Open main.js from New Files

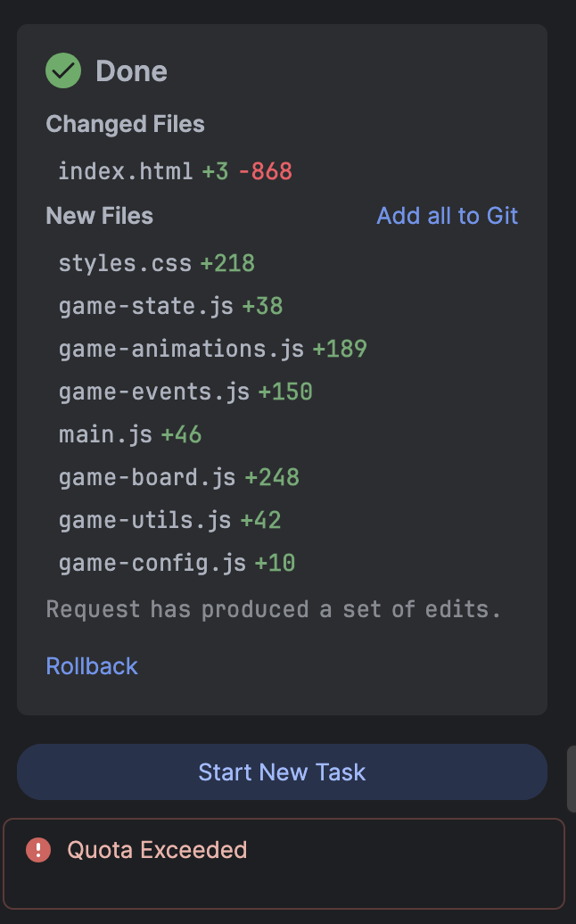105,435
